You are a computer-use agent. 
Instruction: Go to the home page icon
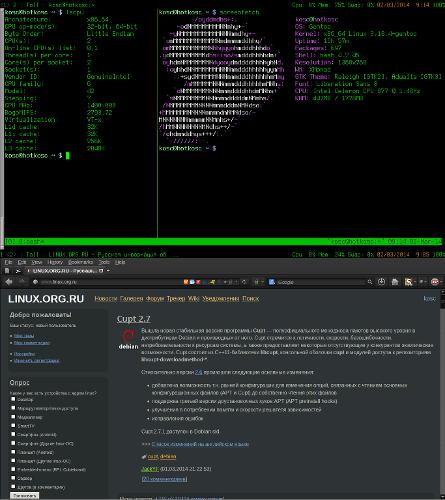point(395,282)
